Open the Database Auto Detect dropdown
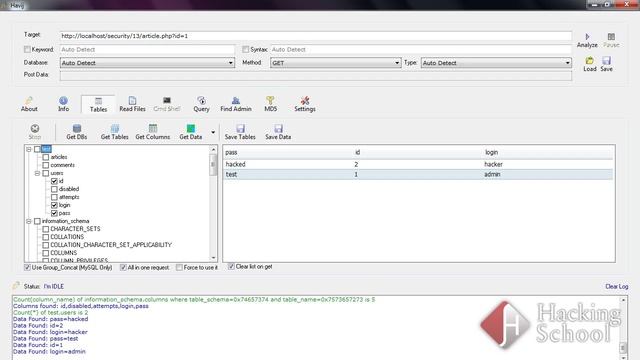 coord(231,63)
